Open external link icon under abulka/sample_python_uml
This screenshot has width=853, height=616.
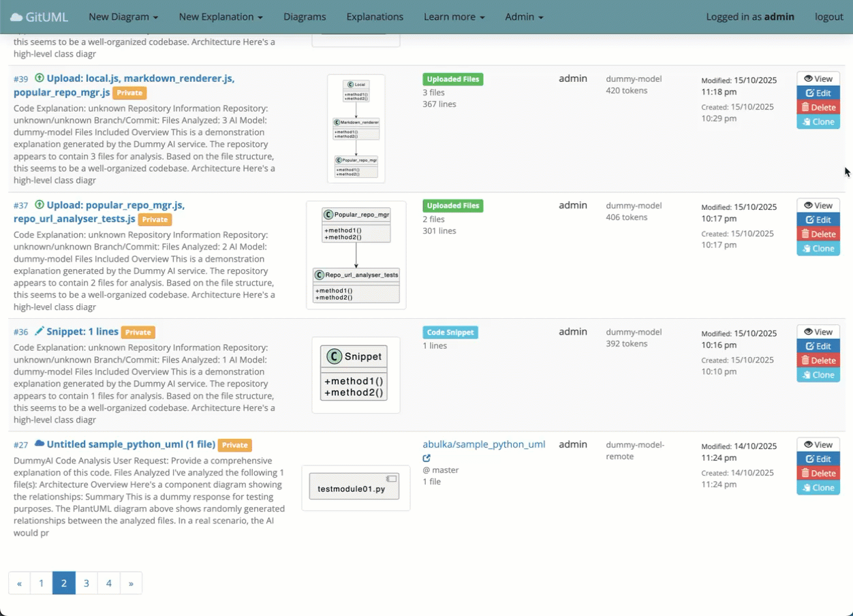pos(427,458)
